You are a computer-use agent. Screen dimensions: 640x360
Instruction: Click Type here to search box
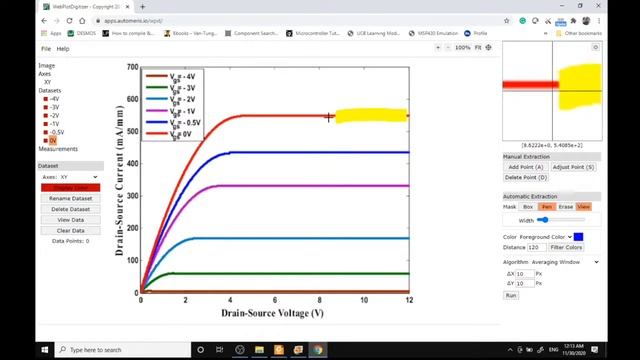[123, 350]
